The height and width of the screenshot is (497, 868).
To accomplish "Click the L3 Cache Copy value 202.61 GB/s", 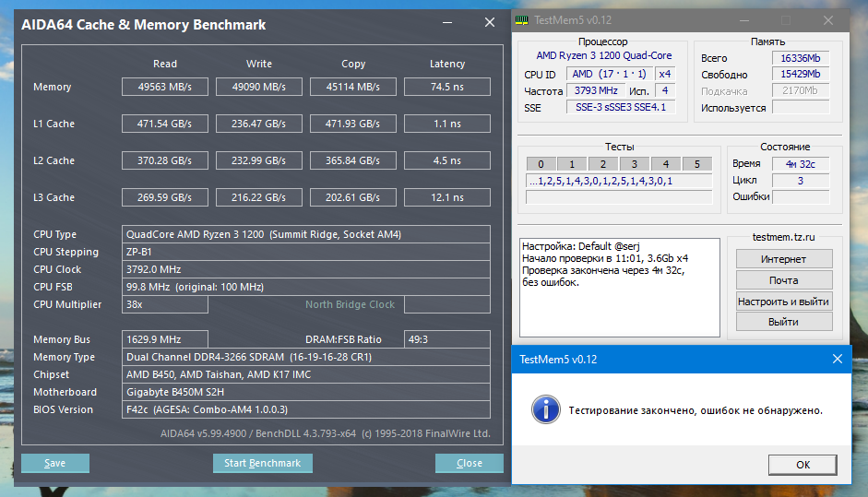I will click(353, 197).
